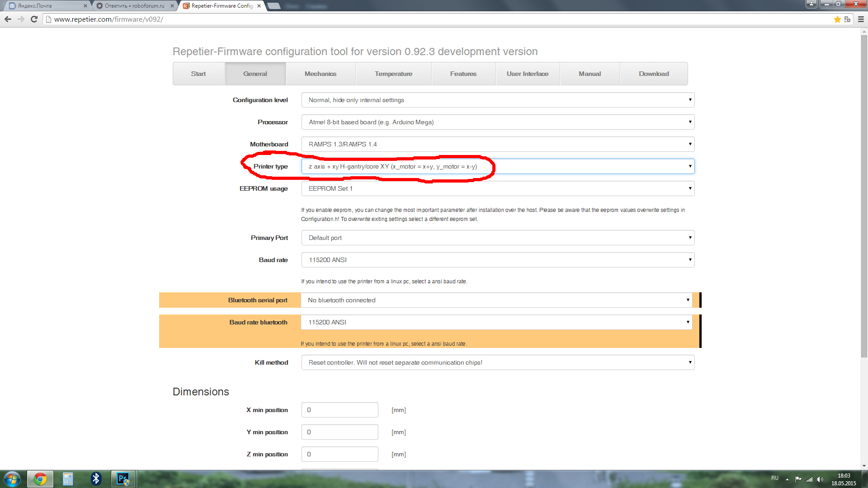Open the Download tab

pyautogui.click(x=653, y=74)
